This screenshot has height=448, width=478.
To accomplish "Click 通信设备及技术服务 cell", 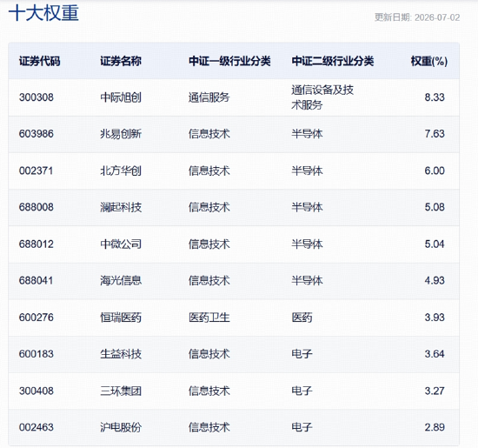I will coord(322,97).
